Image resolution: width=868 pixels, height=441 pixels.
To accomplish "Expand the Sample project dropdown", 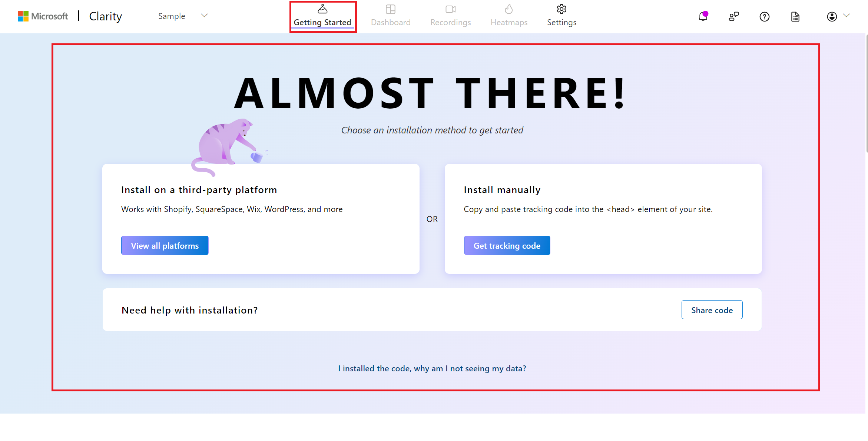I will (183, 16).
